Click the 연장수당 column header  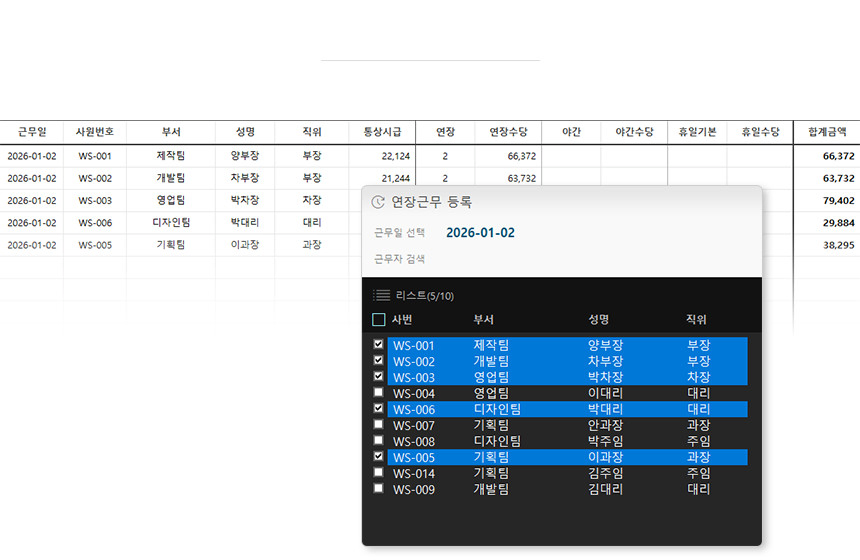coord(507,132)
